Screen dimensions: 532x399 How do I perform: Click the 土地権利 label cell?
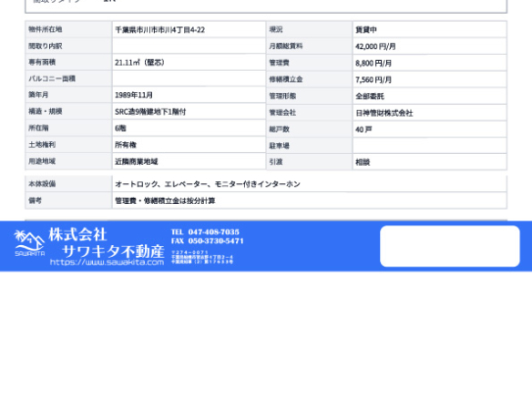tap(68, 145)
